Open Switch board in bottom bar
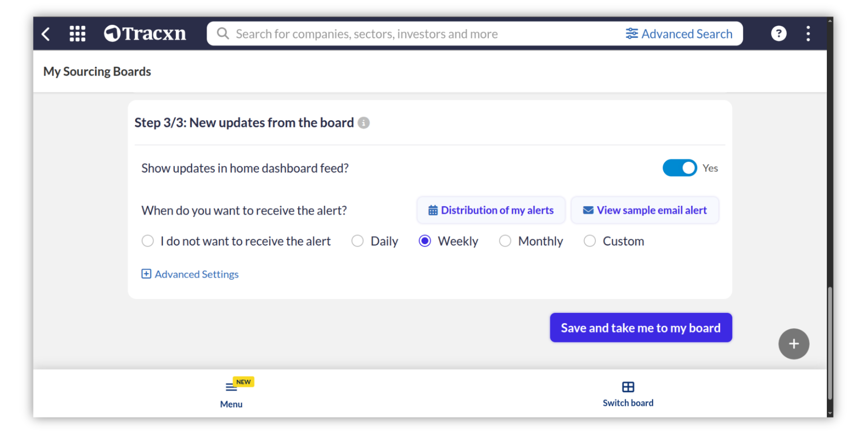The height and width of the screenshot is (434, 868). point(627,394)
